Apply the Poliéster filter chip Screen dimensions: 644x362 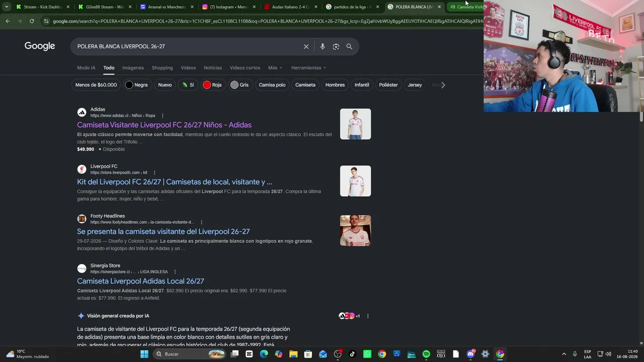[388, 85]
